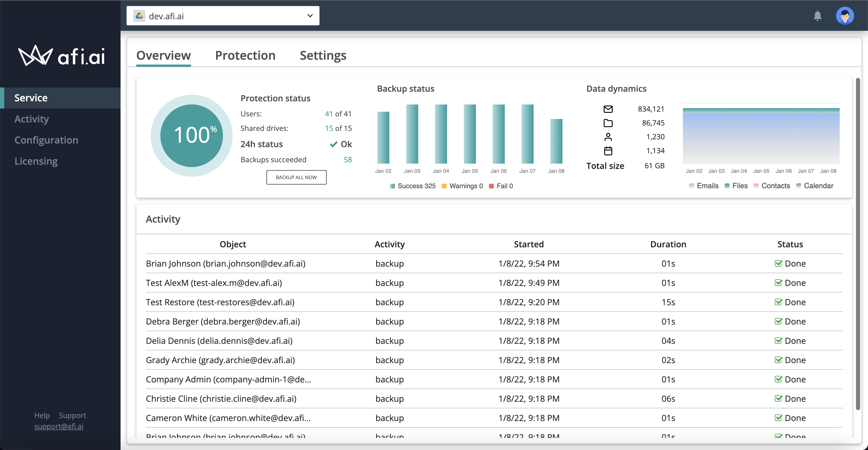Screen dimensions: 868x450
Task: Click the BACKUP ALL NOW button
Action: pos(296,177)
